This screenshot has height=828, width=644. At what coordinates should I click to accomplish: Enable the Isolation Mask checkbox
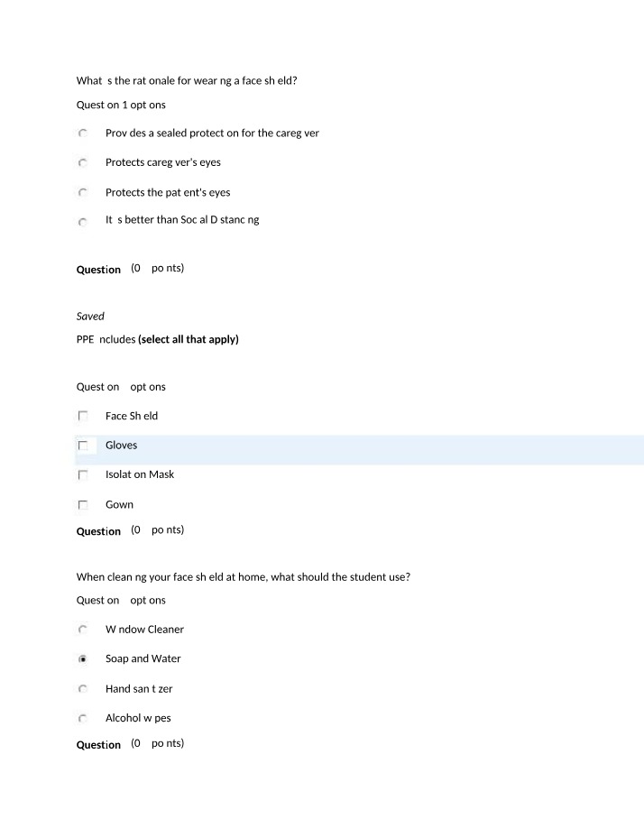point(83,475)
